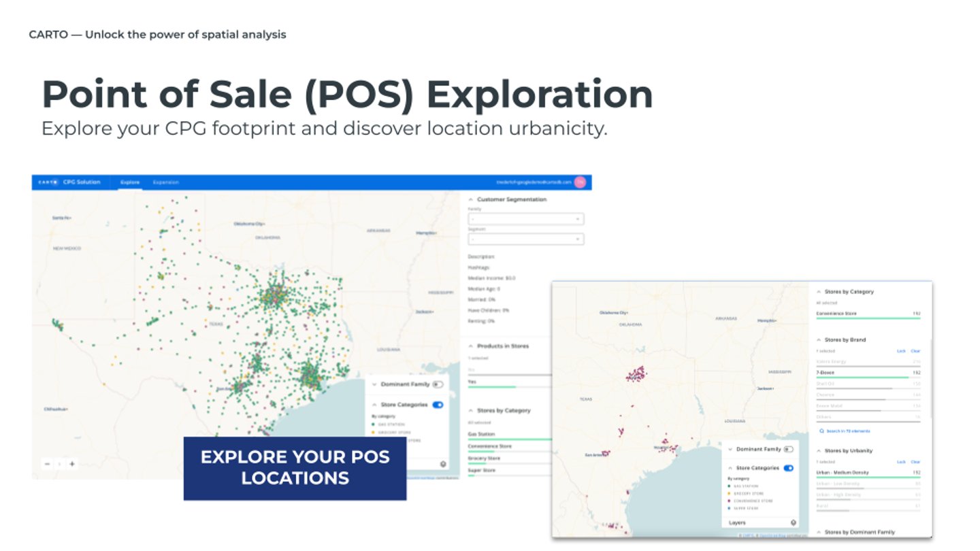Click the magnifier icon next to Search in elements
This screenshot has width=980, height=551.
[x=822, y=431]
